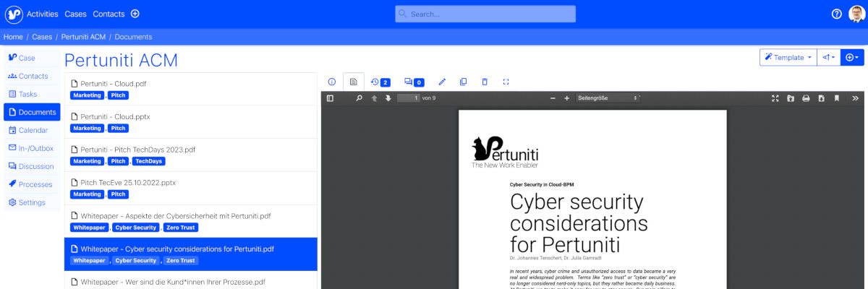Click the TechDays tag
This screenshot has height=289, width=868.
148,161
